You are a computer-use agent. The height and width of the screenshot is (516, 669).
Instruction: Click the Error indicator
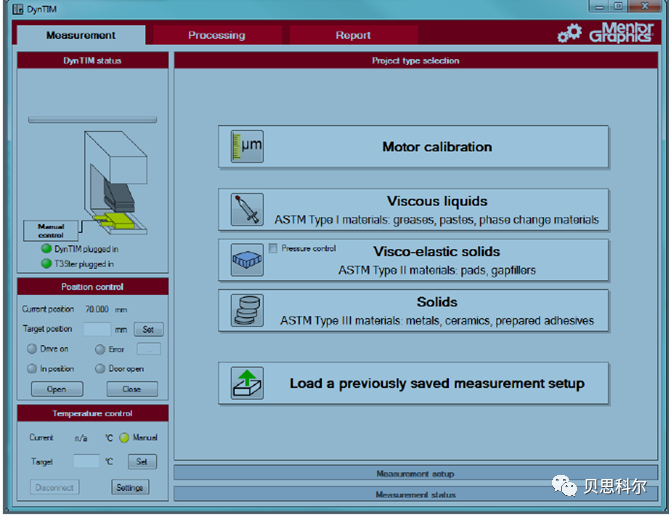[x=100, y=349]
